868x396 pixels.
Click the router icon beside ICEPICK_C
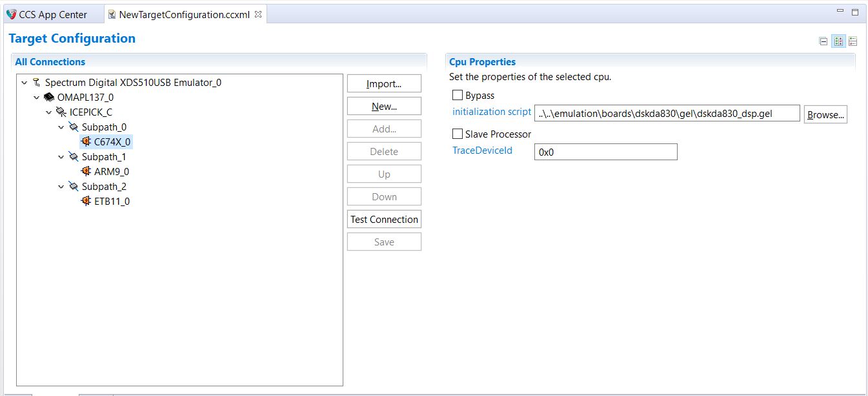(61, 112)
